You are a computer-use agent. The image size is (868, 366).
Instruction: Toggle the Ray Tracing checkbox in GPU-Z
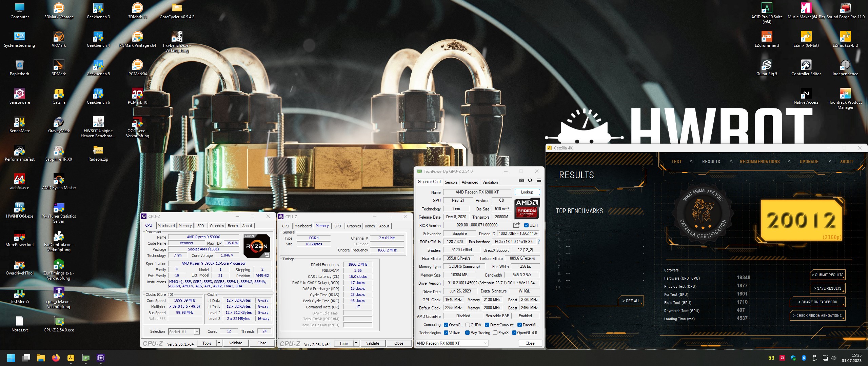coord(468,333)
